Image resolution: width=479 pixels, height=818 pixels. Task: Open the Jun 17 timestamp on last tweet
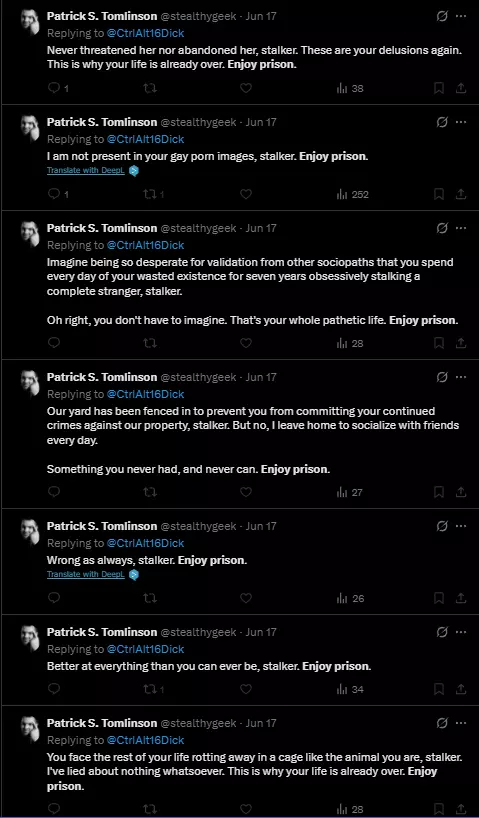pos(261,723)
